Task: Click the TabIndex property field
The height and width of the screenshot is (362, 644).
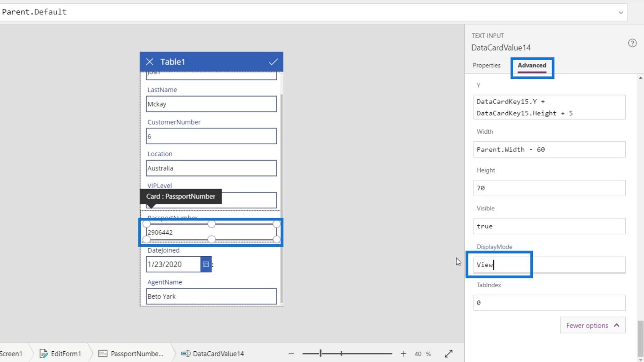Action: 549,303
